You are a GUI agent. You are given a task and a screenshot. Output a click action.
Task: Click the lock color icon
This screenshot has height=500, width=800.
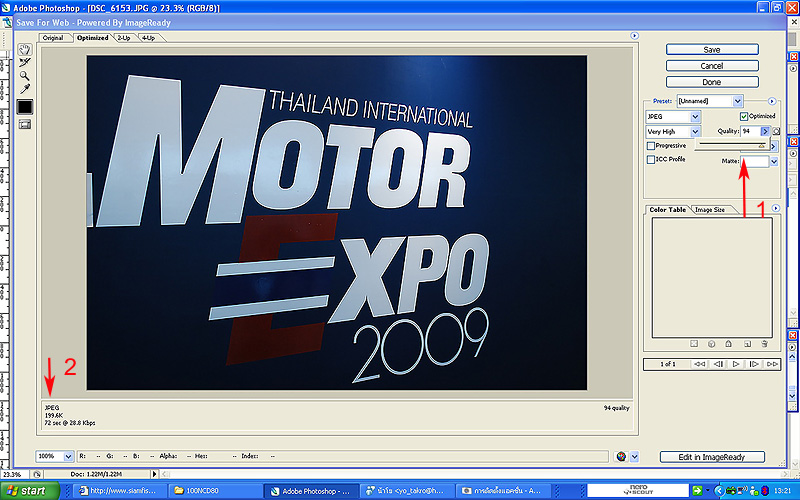click(x=729, y=344)
